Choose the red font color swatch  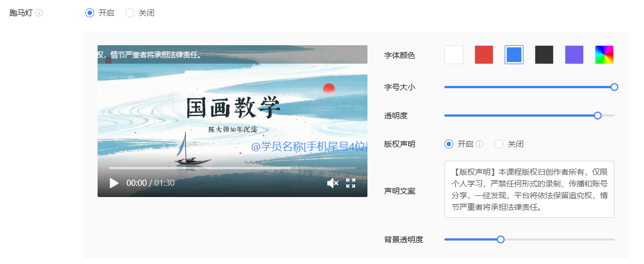click(x=484, y=55)
